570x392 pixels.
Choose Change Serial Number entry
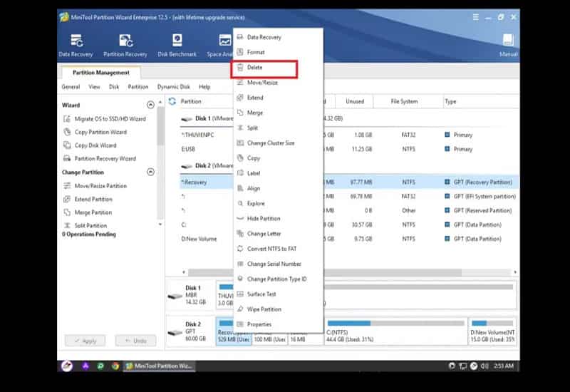point(278,264)
